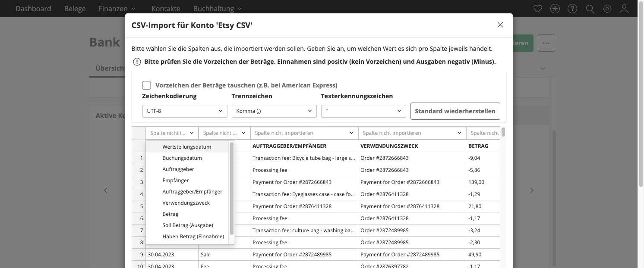Click the right carousel arrow

click(532, 190)
